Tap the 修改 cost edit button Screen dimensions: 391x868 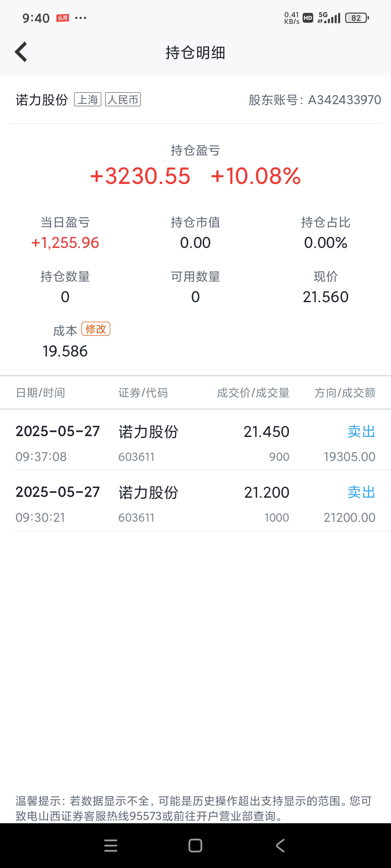pyautogui.click(x=96, y=329)
